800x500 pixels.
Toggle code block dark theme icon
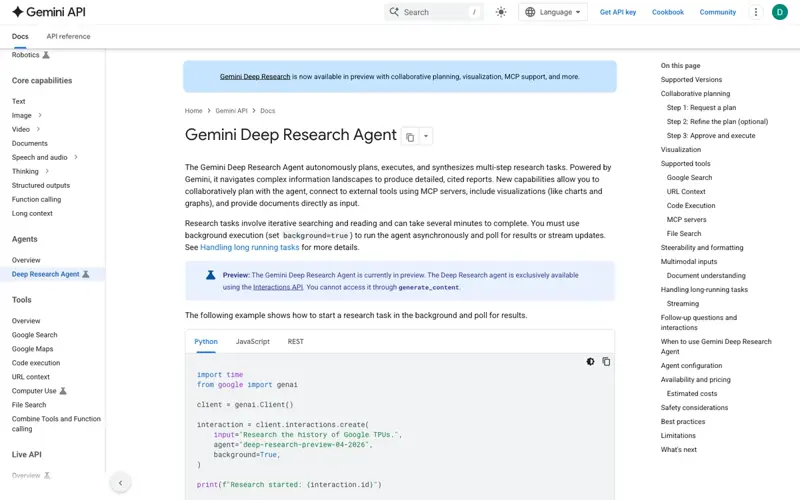590,361
